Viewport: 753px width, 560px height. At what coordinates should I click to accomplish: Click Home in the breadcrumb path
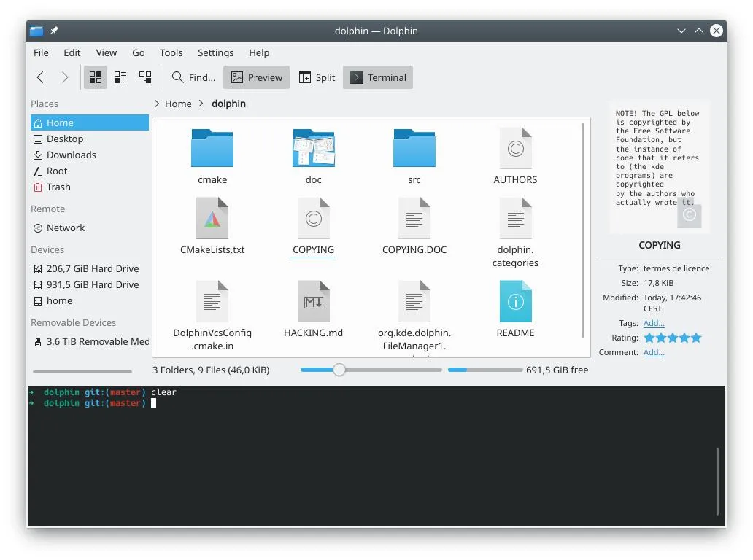pyautogui.click(x=178, y=104)
